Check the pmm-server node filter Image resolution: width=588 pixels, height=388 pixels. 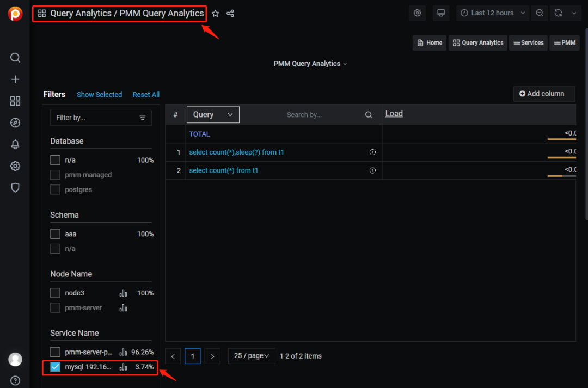pyautogui.click(x=55, y=308)
